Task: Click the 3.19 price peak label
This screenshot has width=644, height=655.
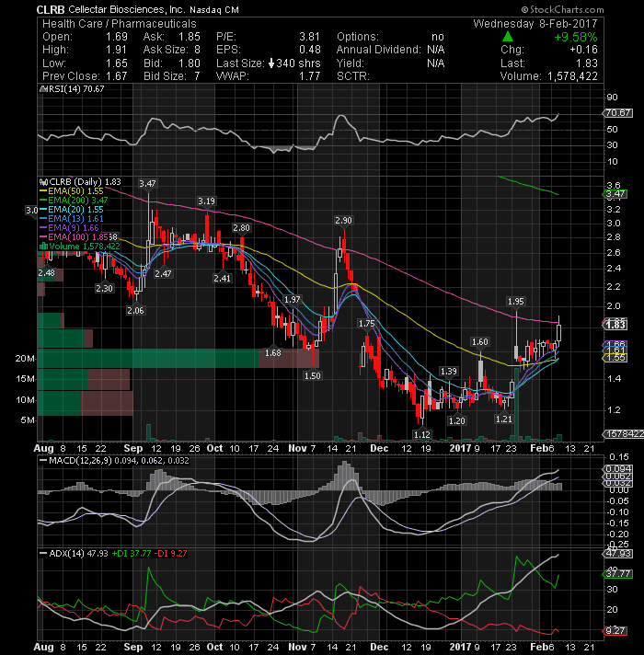Action: (206, 201)
